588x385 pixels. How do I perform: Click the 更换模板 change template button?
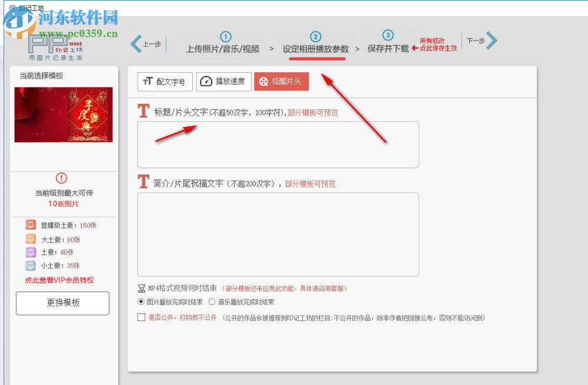[x=62, y=303]
